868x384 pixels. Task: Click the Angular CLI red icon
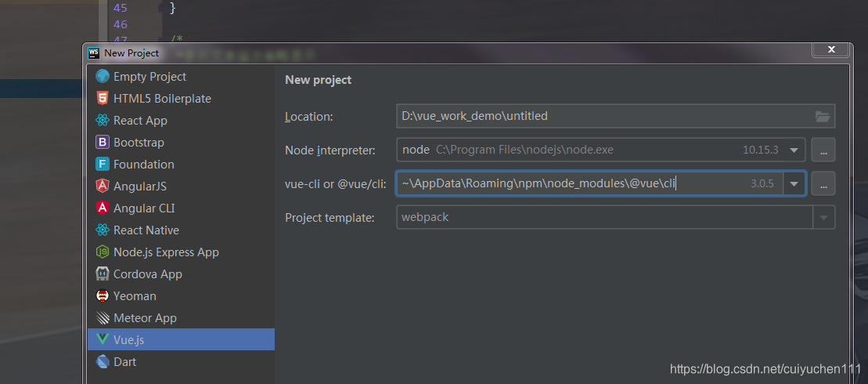click(x=103, y=208)
